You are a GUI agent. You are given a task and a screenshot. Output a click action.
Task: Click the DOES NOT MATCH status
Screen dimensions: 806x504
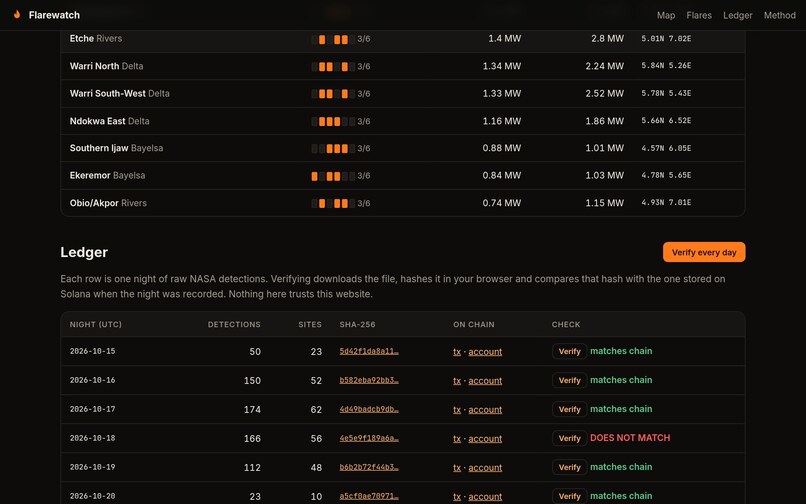(x=630, y=438)
